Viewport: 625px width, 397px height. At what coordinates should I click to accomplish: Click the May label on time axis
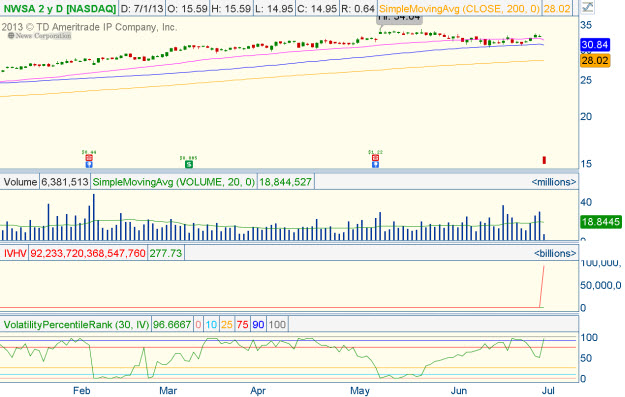click(x=360, y=391)
